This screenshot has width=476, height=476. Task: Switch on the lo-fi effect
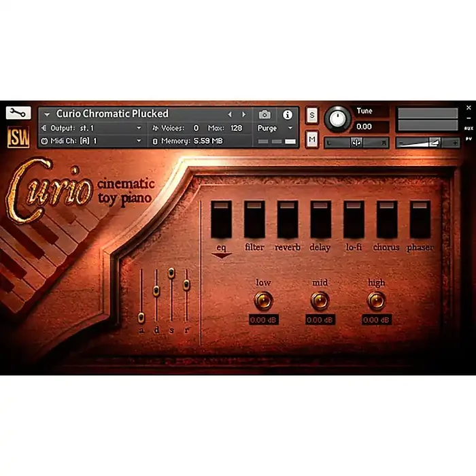[x=354, y=219]
